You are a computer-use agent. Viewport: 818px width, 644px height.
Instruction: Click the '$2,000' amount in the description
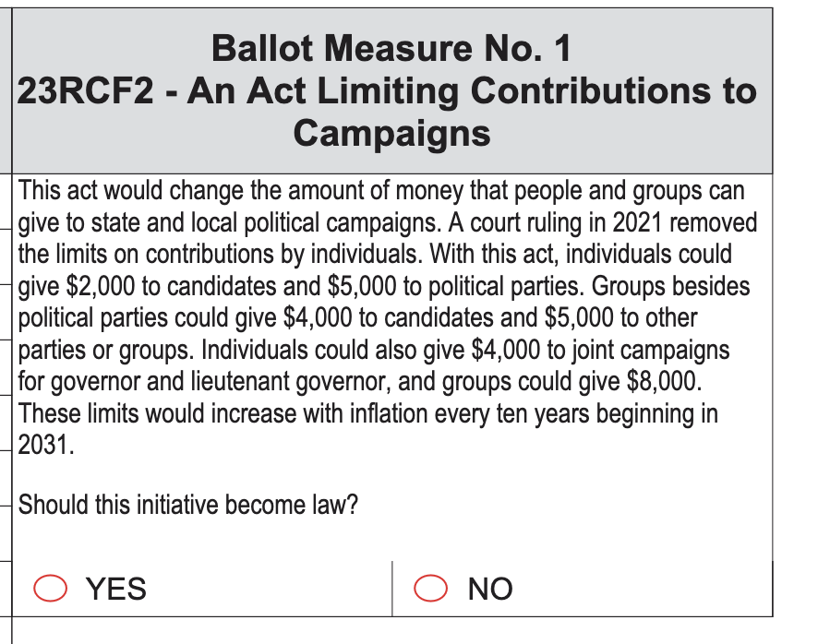[x=100, y=286]
